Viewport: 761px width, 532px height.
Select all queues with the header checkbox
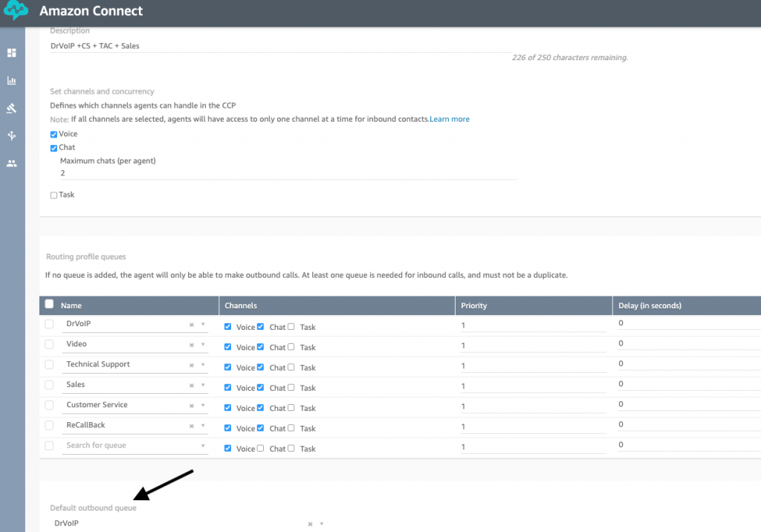click(x=49, y=304)
